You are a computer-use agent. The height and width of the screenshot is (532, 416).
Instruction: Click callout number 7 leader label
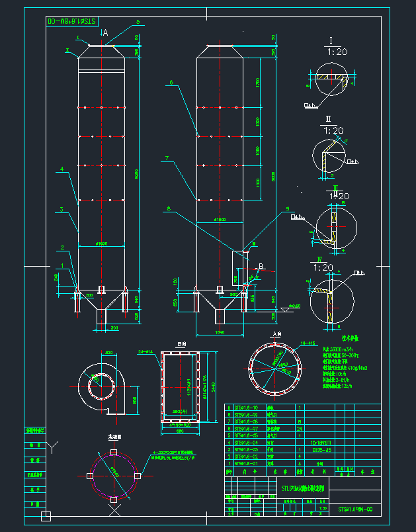(167, 158)
